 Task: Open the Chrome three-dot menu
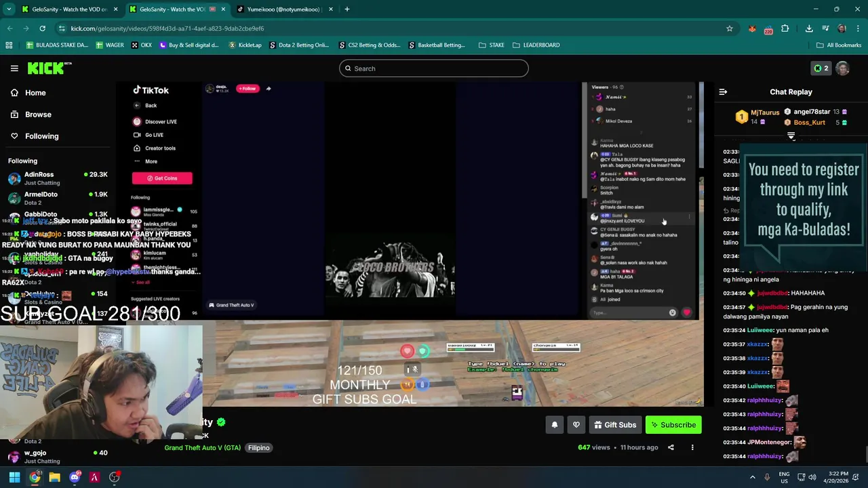(x=859, y=28)
